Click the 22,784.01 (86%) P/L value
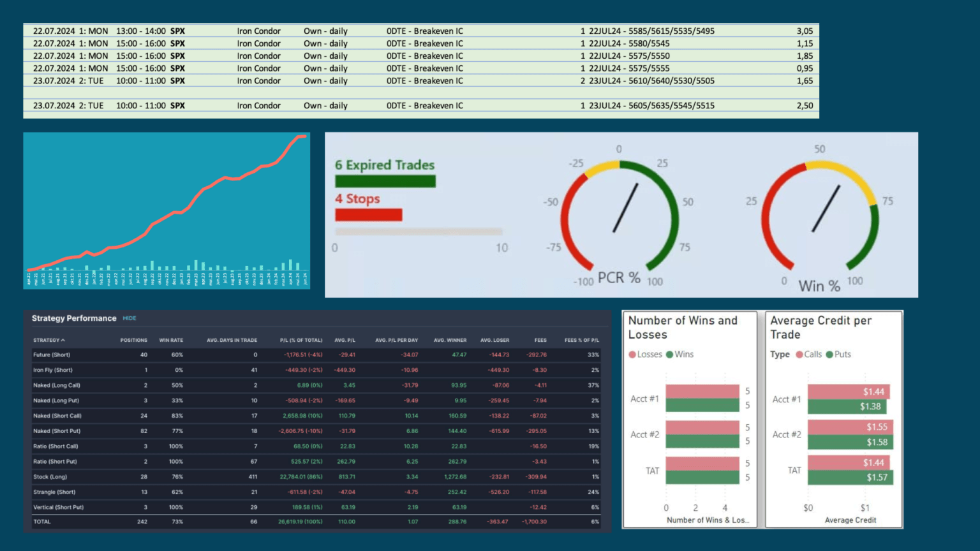The width and height of the screenshot is (980, 551). pos(301,477)
